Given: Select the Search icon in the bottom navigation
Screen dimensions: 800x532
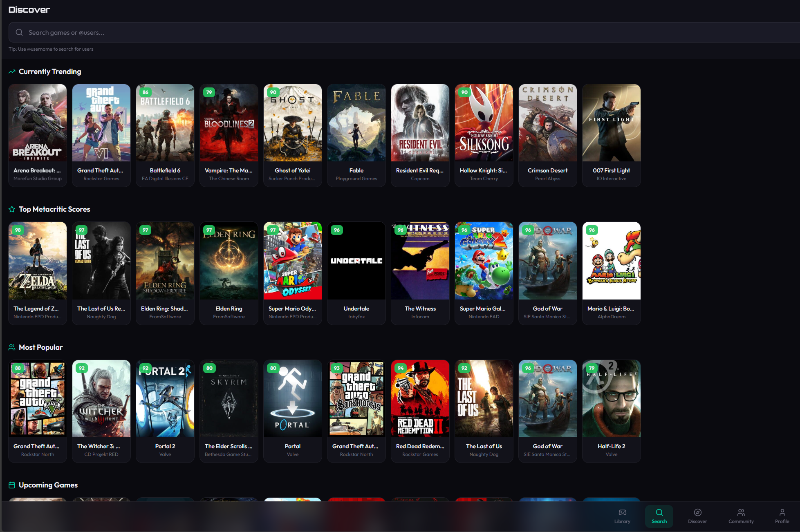Looking at the screenshot, I should (659, 512).
